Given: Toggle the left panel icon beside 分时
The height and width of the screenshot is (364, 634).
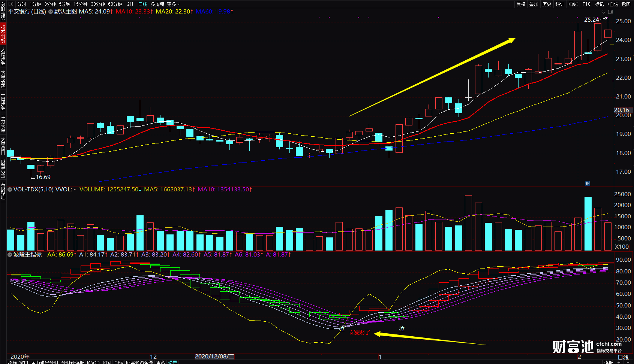Looking at the screenshot, I should (x=11, y=4).
